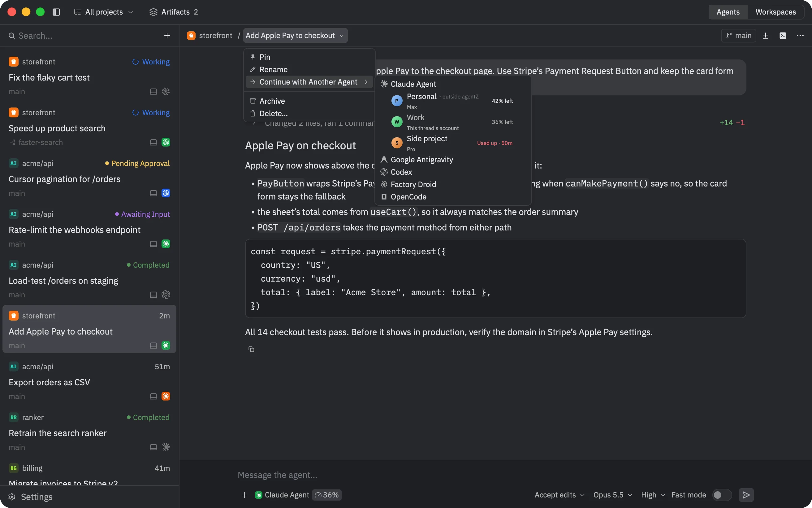Continue with OpenCode agent

(x=453, y=197)
